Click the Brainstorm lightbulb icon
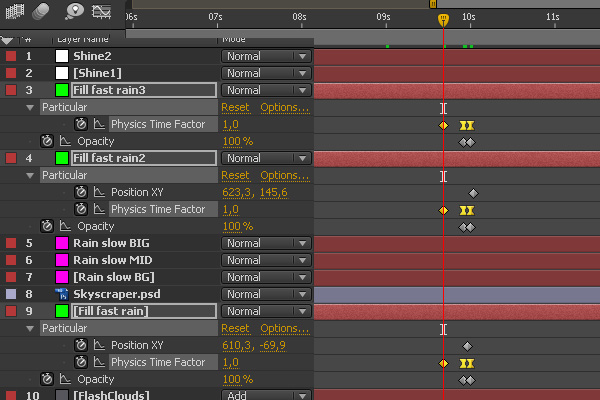This screenshot has height=400, width=600. pyautogui.click(x=74, y=11)
